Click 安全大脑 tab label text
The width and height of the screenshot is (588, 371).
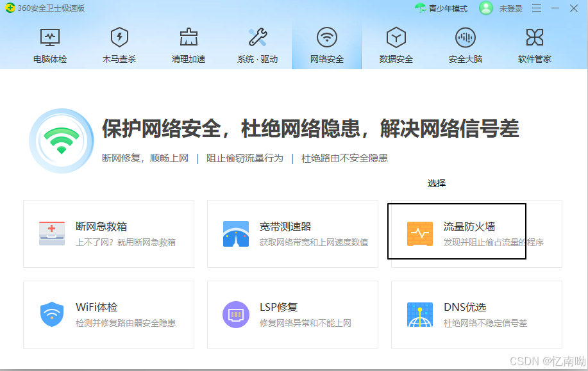[466, 59]
